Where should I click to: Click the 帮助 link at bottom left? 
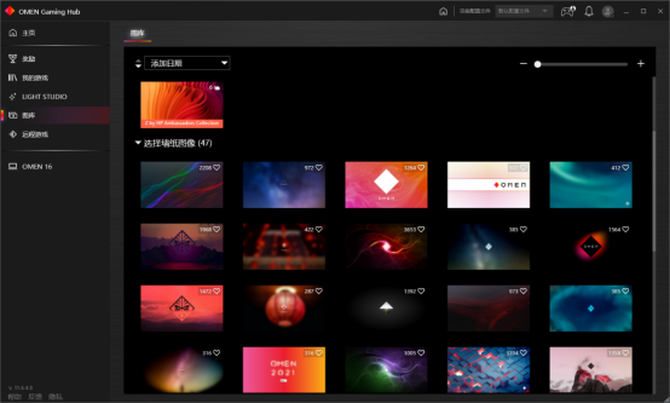pyautogui.click(x=14, y=397)
